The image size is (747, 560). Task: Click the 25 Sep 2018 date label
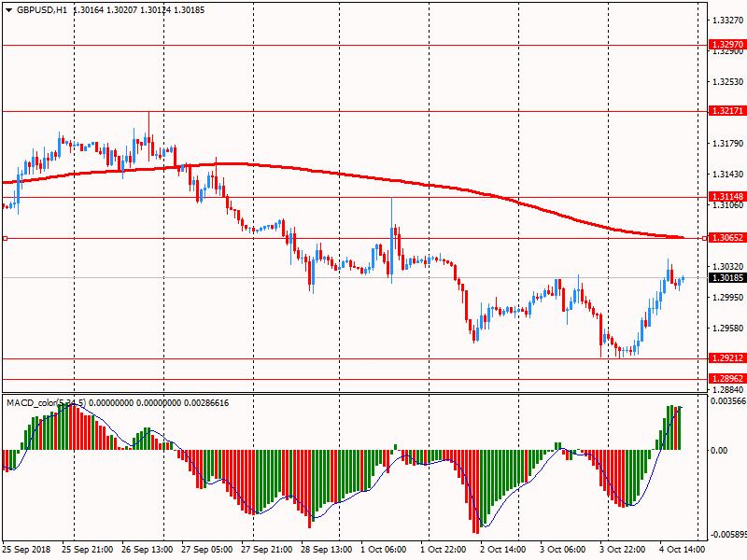pos(27,549)
